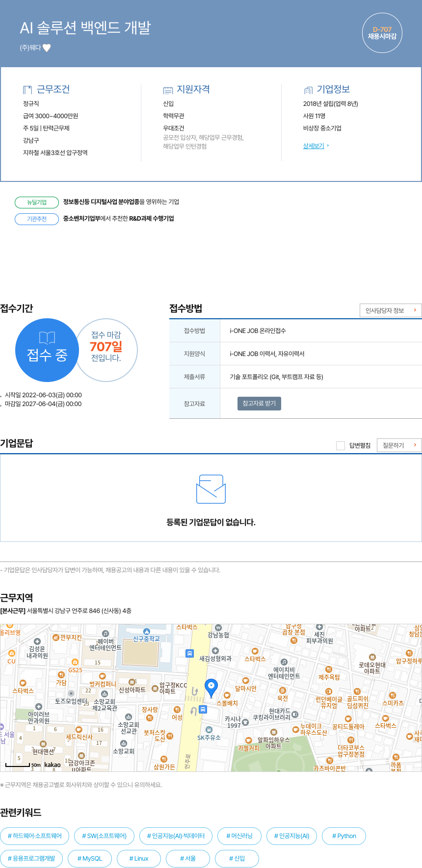Click the 질문하기 button
Viewport: 422px width, 868px height.
tap(399, 445)
